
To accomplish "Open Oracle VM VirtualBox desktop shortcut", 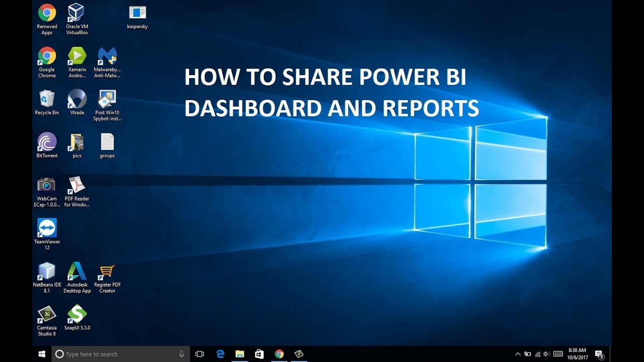I will (x=77, y=20).
